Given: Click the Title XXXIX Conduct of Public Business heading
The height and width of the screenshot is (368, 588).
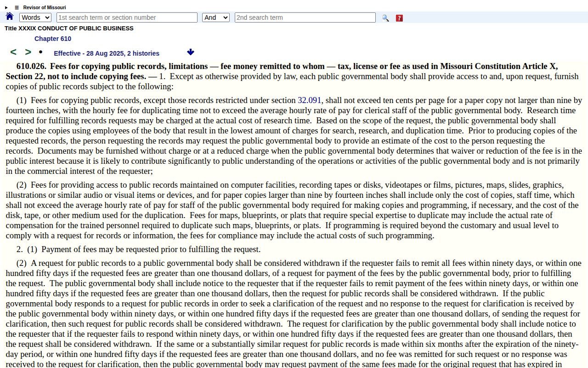Looking at the screenshot, I should click(x=69, y=28).
